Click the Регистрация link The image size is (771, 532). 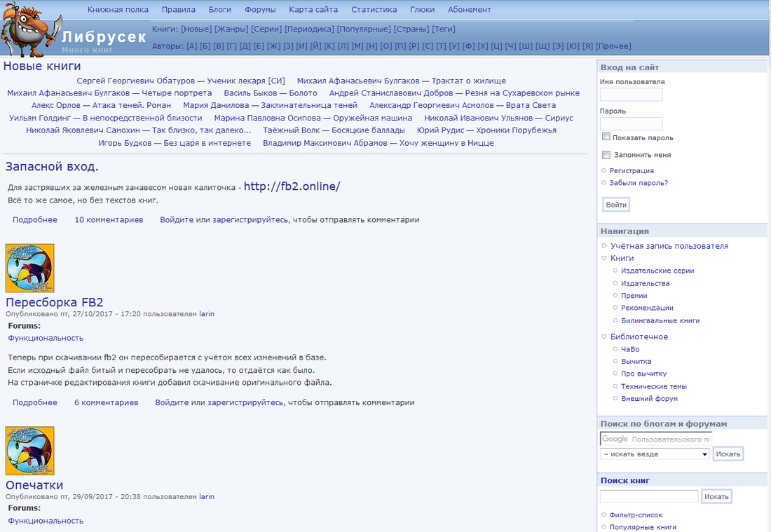tap(631, 170)
